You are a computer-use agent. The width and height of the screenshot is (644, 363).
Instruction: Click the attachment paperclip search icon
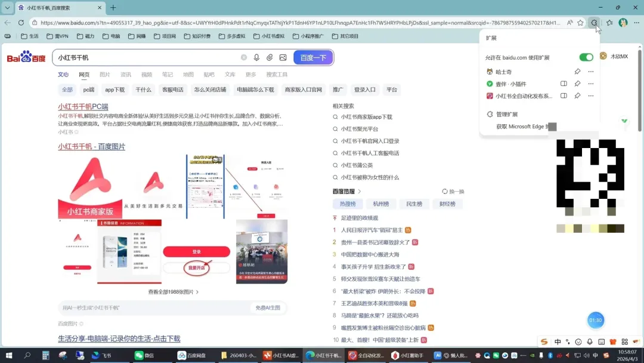pyautogui.click(x=270, y=57)
